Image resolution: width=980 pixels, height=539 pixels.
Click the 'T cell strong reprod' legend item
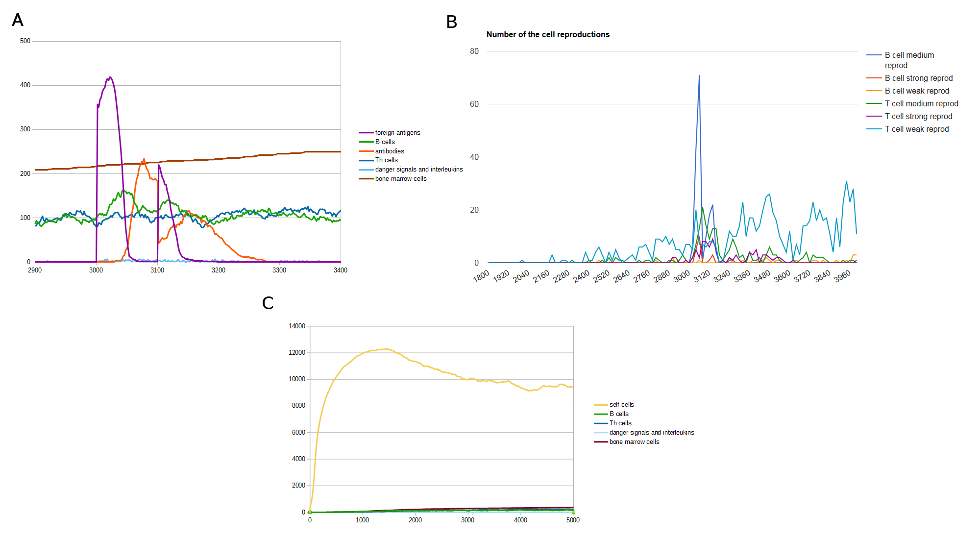[918, 117]
